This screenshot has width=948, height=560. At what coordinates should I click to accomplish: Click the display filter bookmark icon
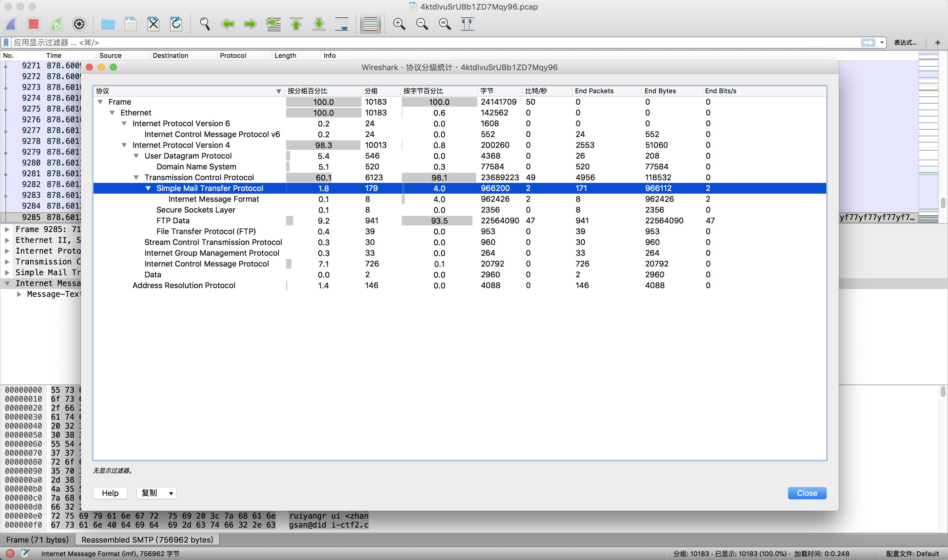pos(6,42)
